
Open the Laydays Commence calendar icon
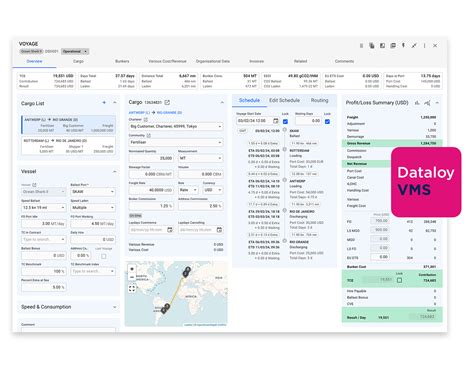click(170, 230)
